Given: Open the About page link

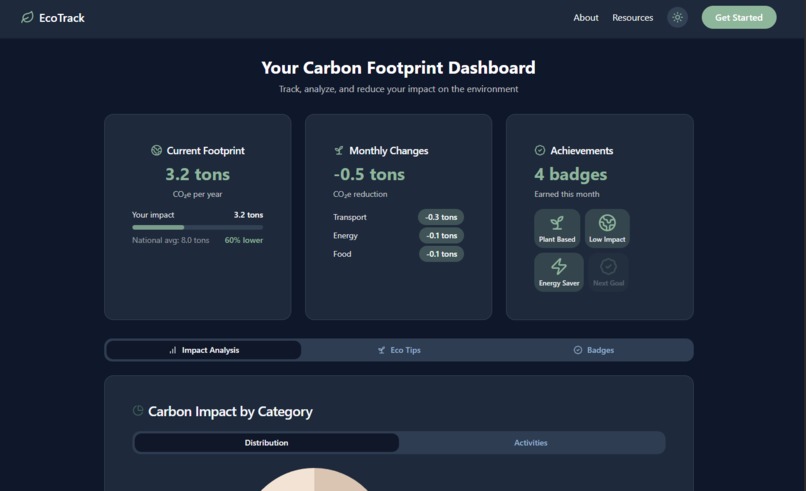Looking at the screenshot, I should pyautogui.click(x=585, y=17).
